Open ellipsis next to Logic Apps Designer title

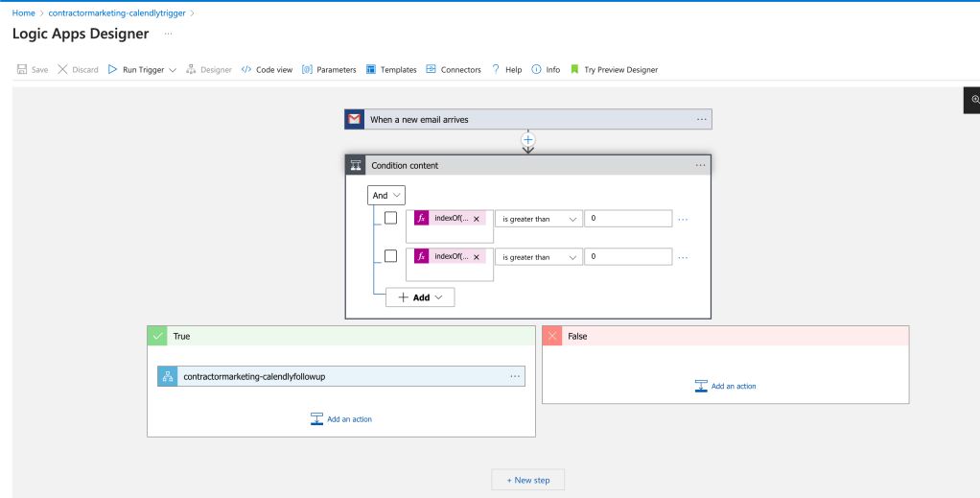[168, 34]
